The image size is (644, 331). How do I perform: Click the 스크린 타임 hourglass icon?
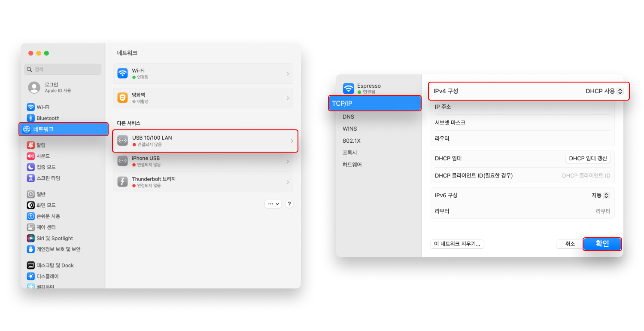pos(30,178)
